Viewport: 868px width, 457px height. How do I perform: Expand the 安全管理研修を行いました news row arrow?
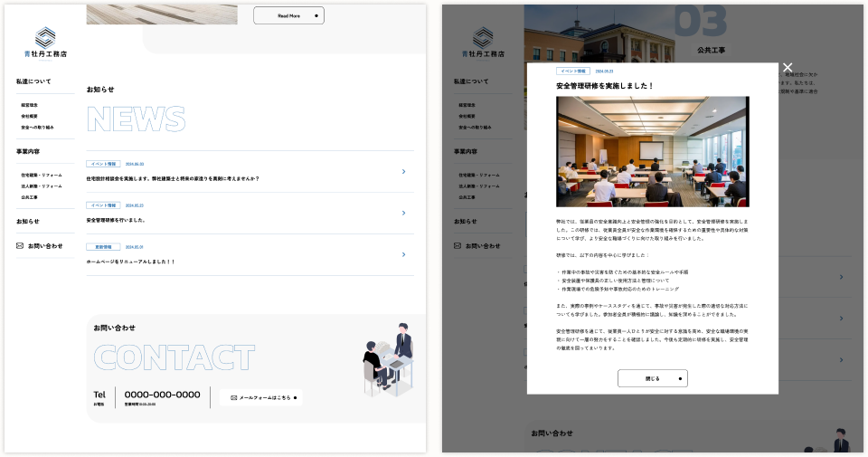(x=403, y=213)
